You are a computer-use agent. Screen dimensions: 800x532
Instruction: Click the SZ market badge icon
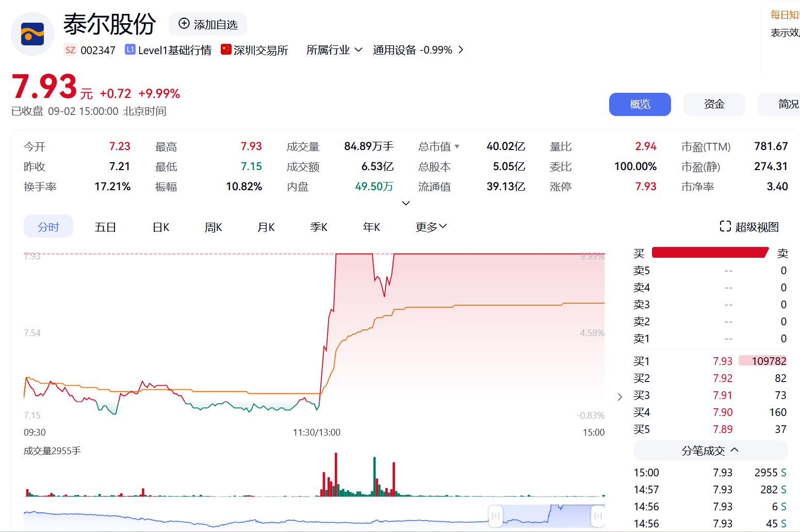(70, 50)
